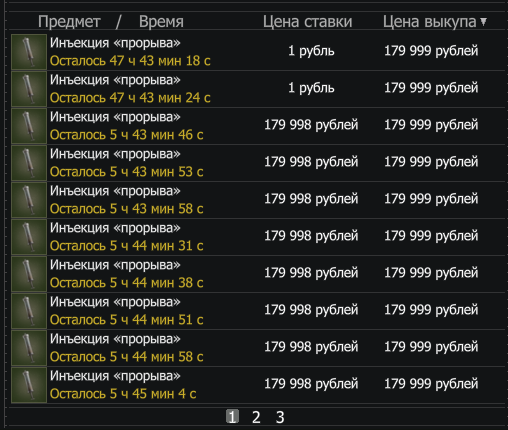Viewport: 508px width, 430px height.
Task: Click buyout 179 999 in row 43 мин 58 с
Action: [x=431, y=199]
